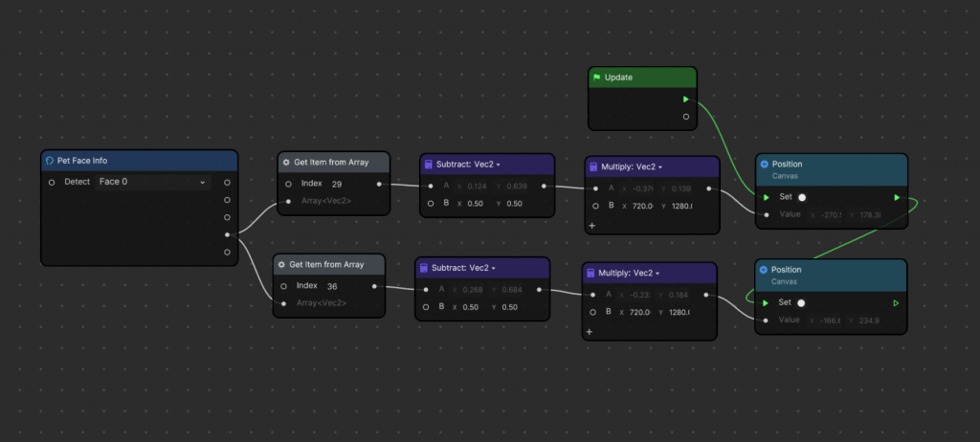Open type dropdown on lower Subtract: Vec2 node
Screen dimensions: 980x442
pos(494,268)
